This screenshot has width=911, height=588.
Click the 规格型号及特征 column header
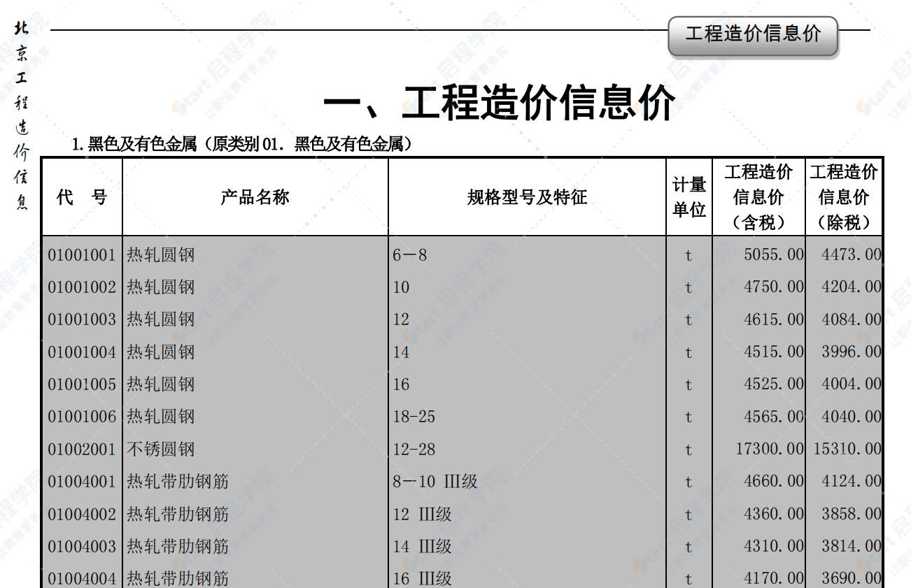click(x=527, y=197)
